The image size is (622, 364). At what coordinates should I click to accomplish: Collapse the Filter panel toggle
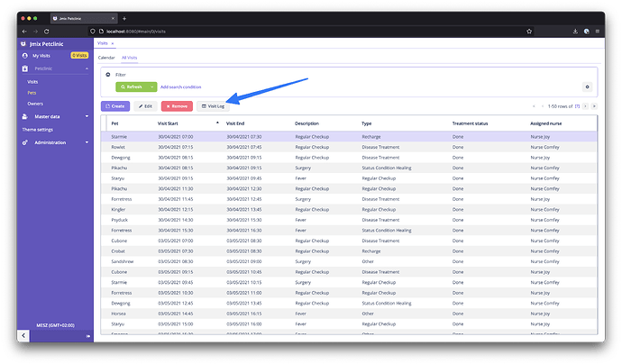(x=108, y=75)
